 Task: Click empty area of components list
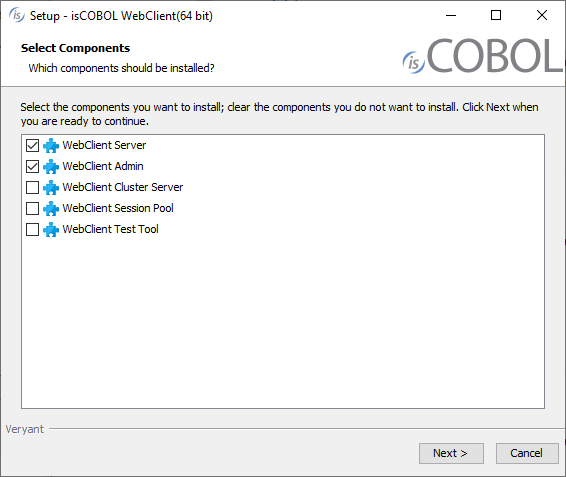tap(283, 321)
